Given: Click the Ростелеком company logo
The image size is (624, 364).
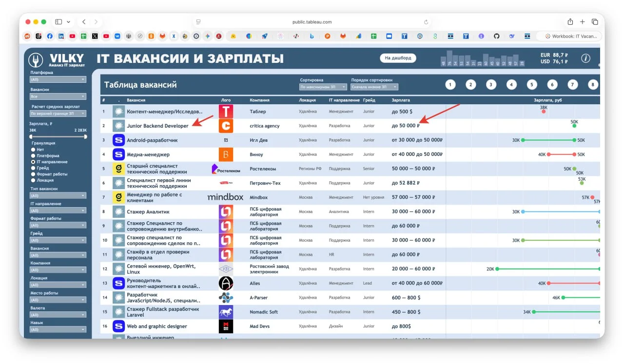Looking at the screenshot, I should point(226,169).
